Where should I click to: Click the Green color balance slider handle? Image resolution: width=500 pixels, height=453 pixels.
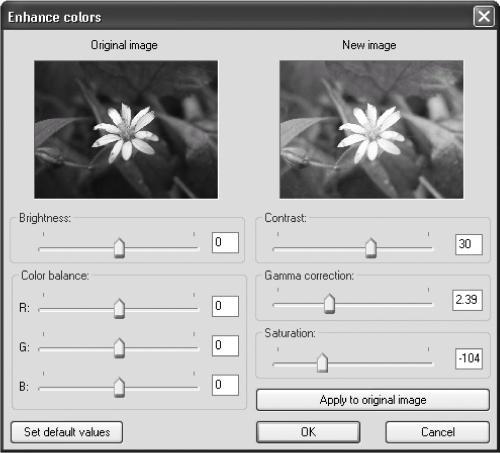click(x=119, y=348)
